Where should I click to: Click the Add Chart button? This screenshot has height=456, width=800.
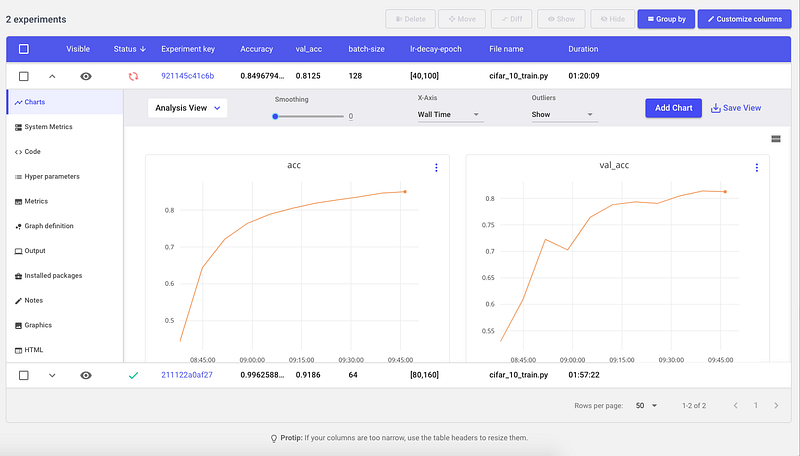(x=673, y=108)
